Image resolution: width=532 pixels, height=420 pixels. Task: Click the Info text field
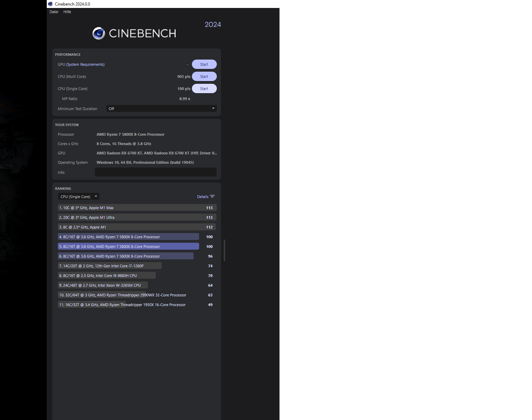pos(156,172)
